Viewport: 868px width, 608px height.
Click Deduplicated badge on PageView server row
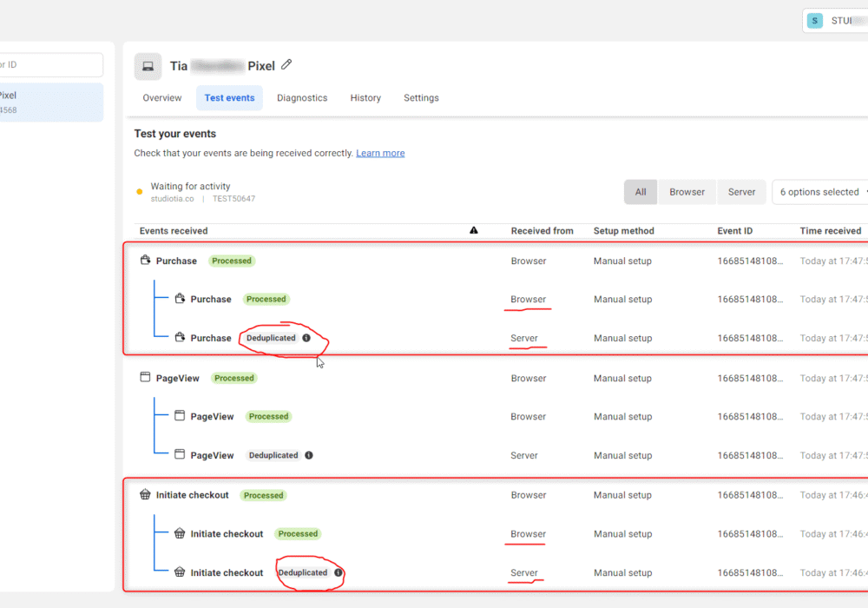pos(273,455)
